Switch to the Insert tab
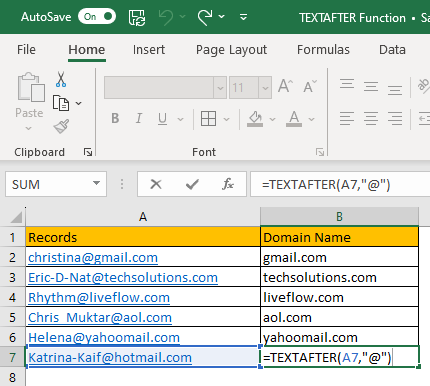 coord(149,50)
